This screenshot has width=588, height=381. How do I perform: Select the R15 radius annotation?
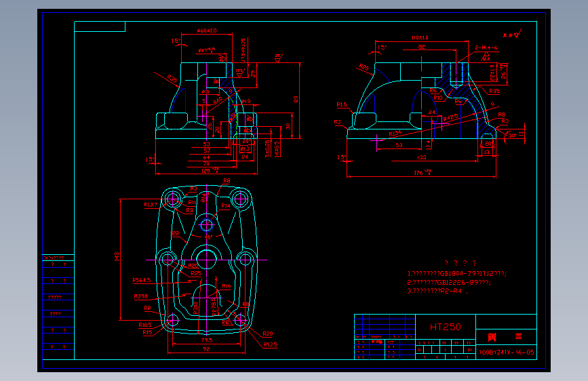pos(147,332)
